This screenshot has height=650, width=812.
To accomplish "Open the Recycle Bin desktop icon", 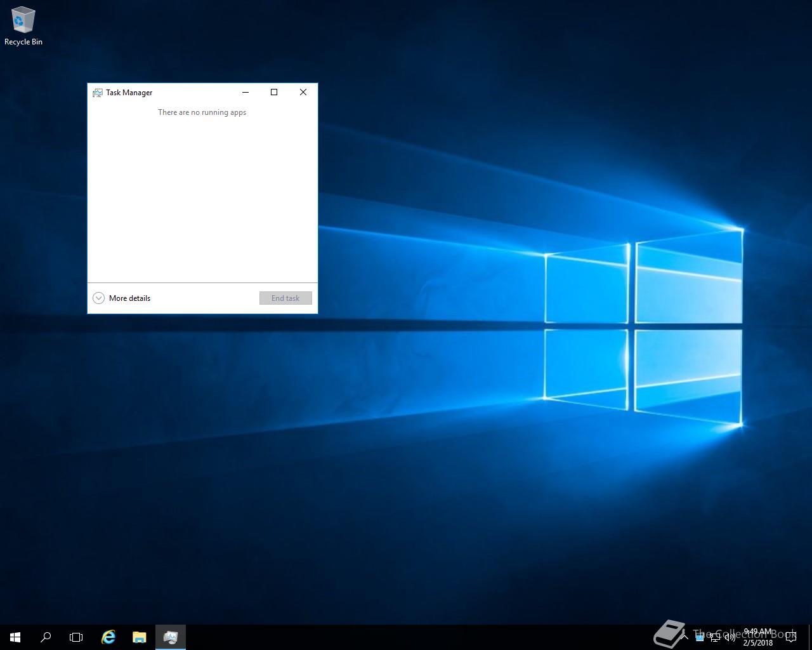I will click(x=23, y=26).
